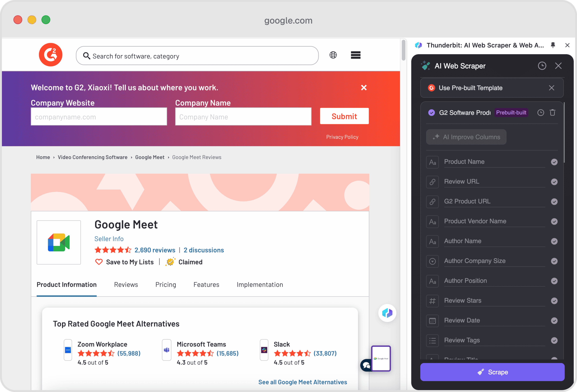Open G2 Software template history clock
The image size is (577, 392).
click(x=541, y=113)
